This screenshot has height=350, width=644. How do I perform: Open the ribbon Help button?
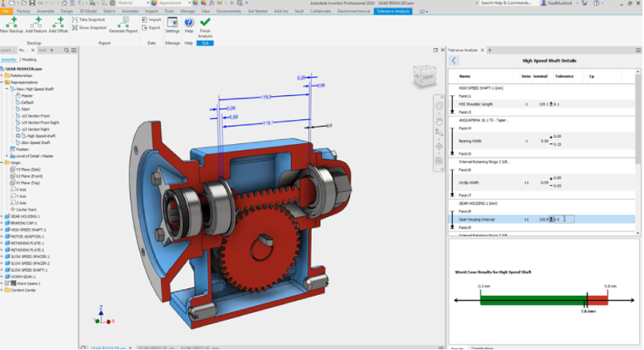pyautogui.click(x=189, y=25)
